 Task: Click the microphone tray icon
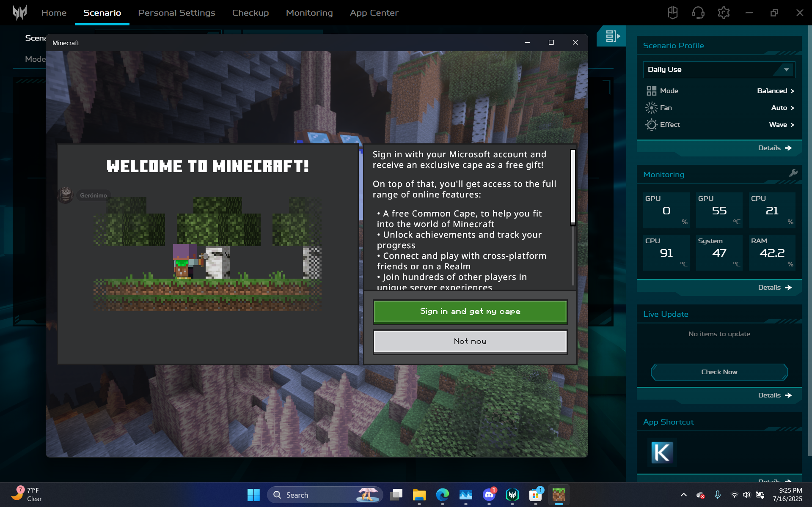[x=717, y=495]
